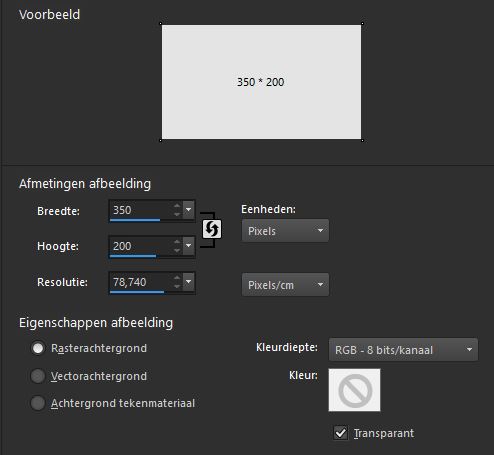Decrease Resolutie with the down arrow
The height and width of the screenshot is (455, 494).
177,286
